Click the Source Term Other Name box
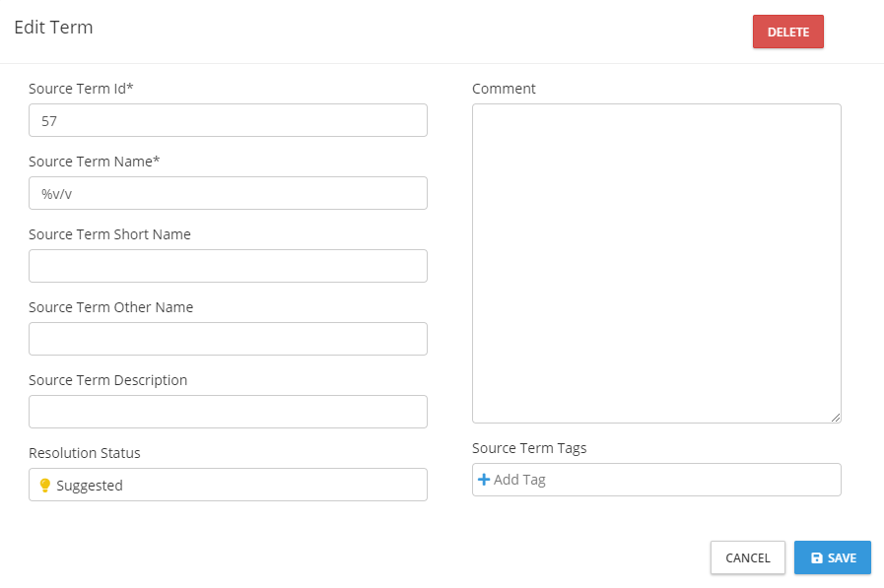 228,339
